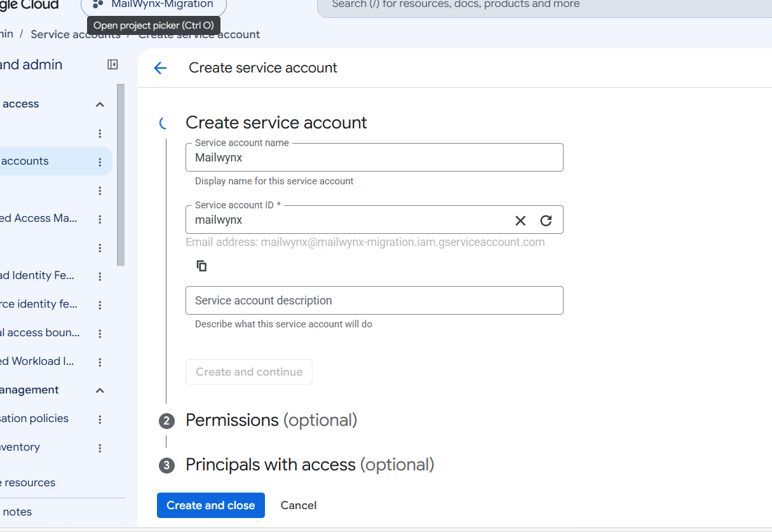Collapse the sidebar with the panel toggle icon
Viewport: 772px width, 532px height.
tap(112, 64)
